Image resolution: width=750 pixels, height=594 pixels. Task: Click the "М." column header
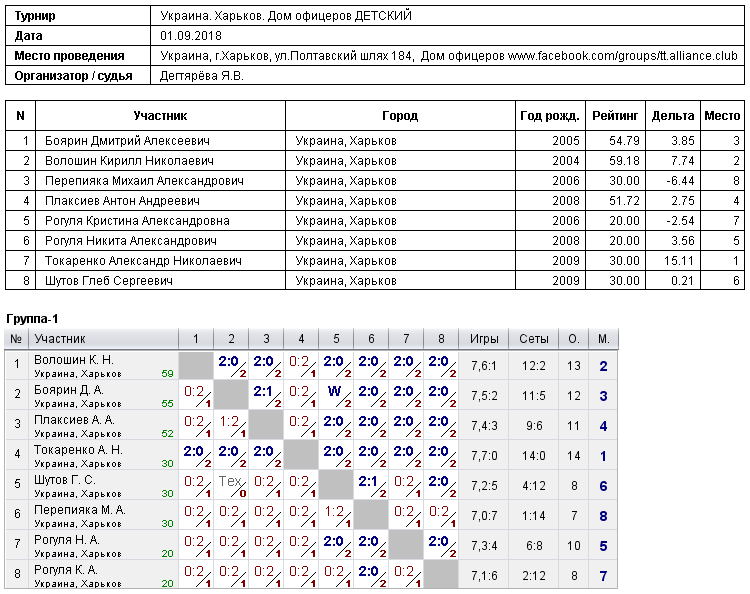604,339
